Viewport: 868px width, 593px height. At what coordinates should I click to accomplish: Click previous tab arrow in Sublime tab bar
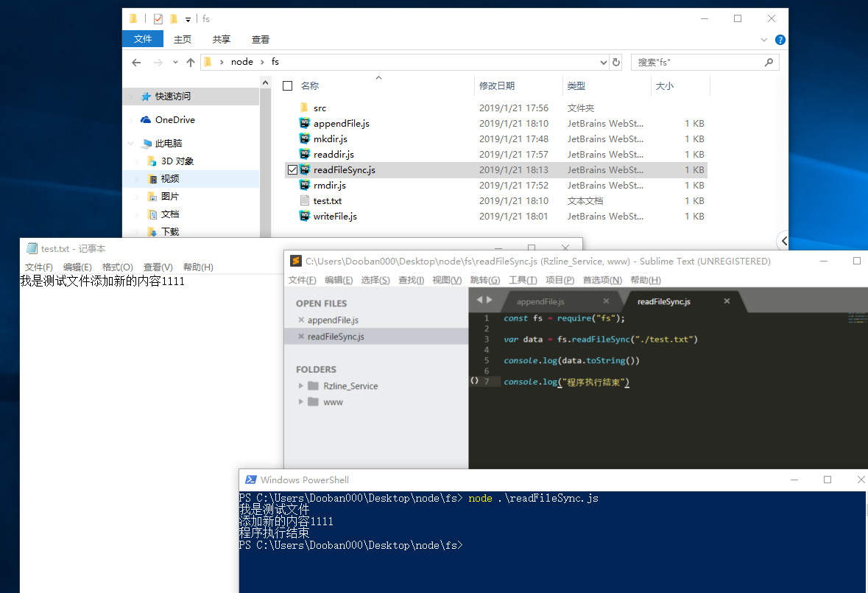tap(479, 300)
